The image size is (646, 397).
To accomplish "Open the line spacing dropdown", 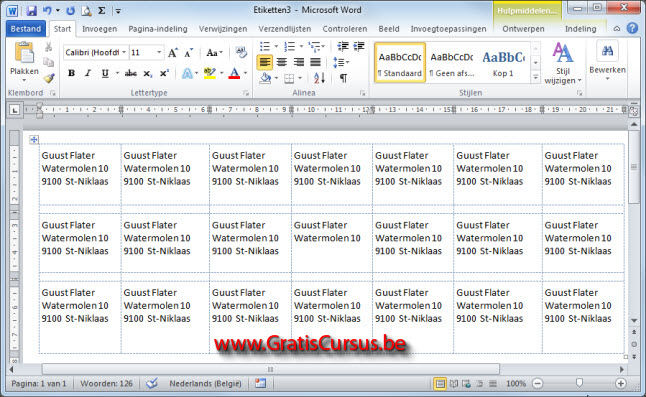I will (341, 62).
